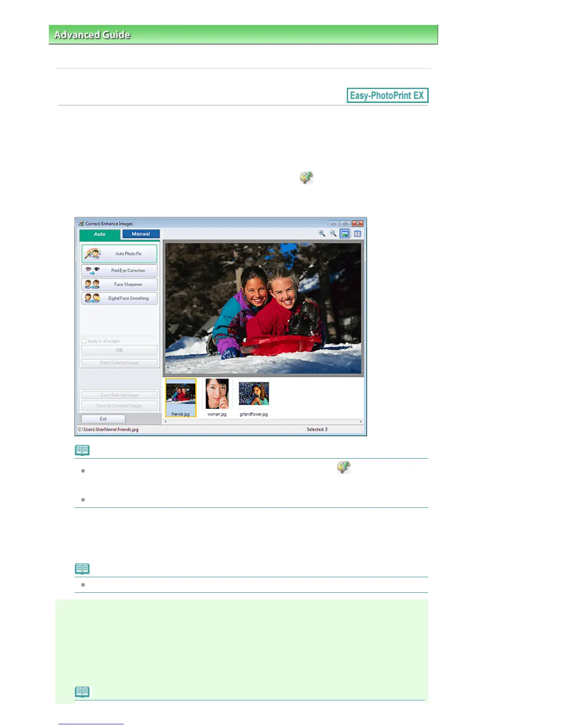Click the large preview photo of two girls

tap(263, 308)
